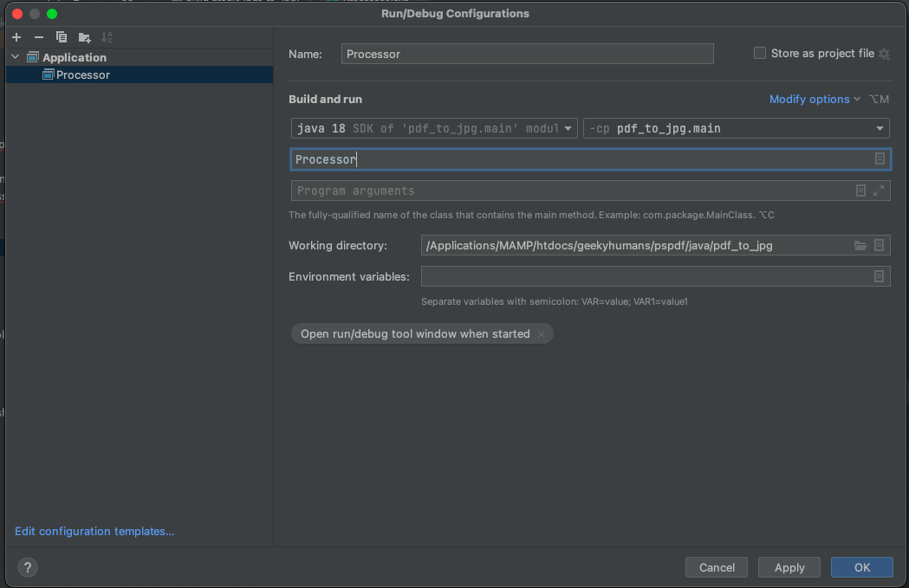The image size is (909, 588).
Task: Click OK to save the configuration
Action: pyautogui.click(x=861, y=567)
